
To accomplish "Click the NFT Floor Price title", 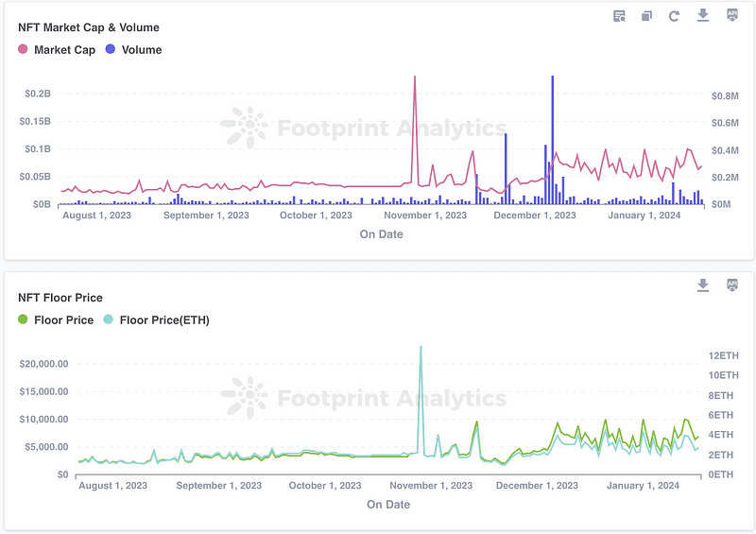I will coord(60,298).
